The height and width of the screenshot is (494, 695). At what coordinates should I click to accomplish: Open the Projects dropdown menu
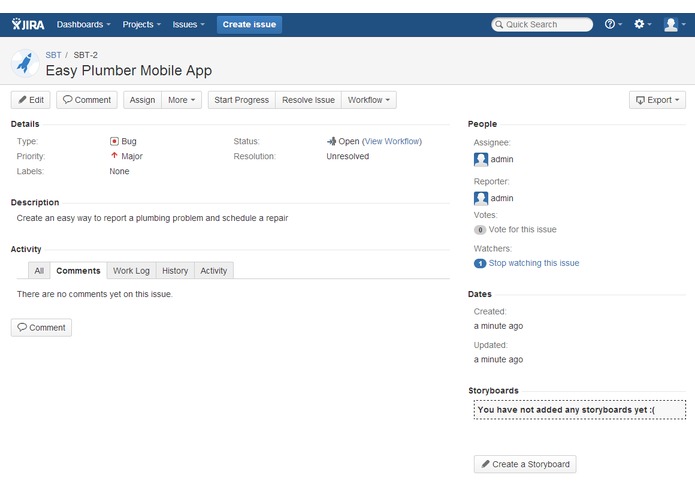pyautogui.click(x=141, y=24)
